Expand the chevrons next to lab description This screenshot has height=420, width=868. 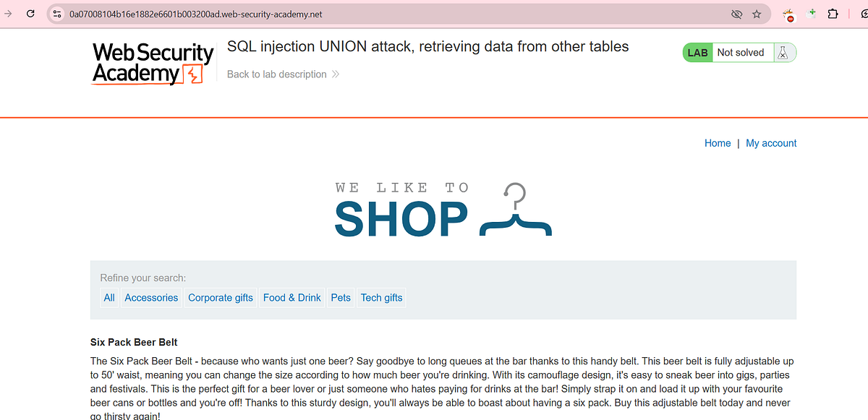click(x=334, y=74)
